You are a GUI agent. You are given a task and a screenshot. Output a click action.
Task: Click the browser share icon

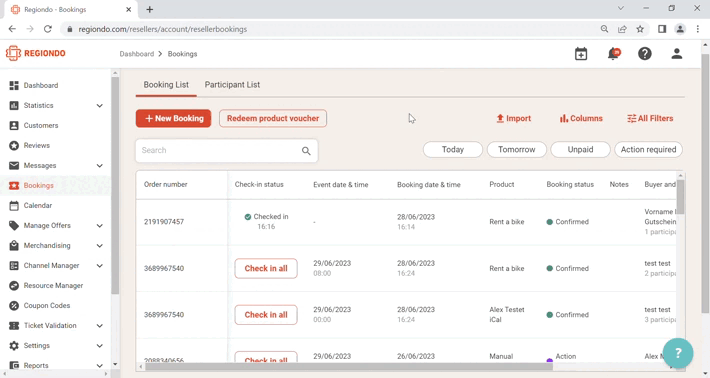622,29
